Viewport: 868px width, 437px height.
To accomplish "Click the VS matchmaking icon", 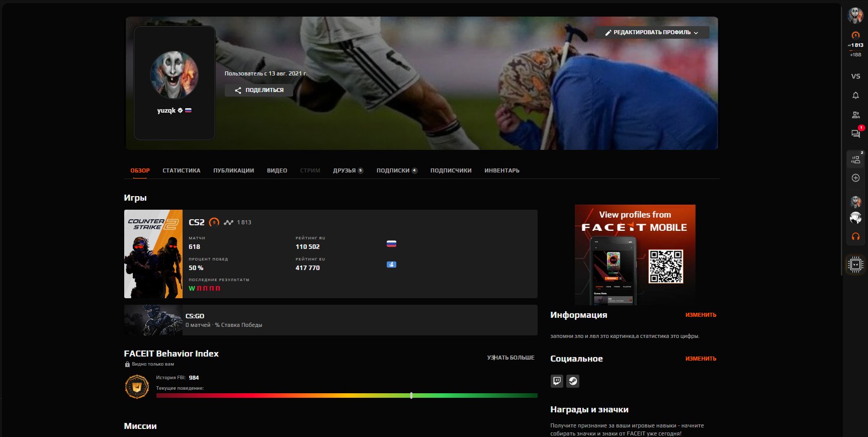I will 855,76.
